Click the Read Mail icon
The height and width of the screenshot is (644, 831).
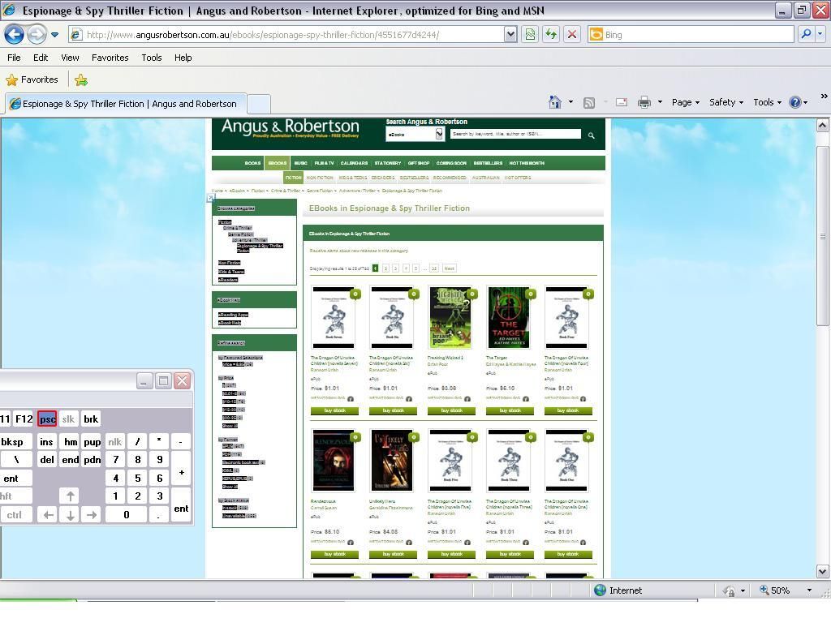(622, 102)
